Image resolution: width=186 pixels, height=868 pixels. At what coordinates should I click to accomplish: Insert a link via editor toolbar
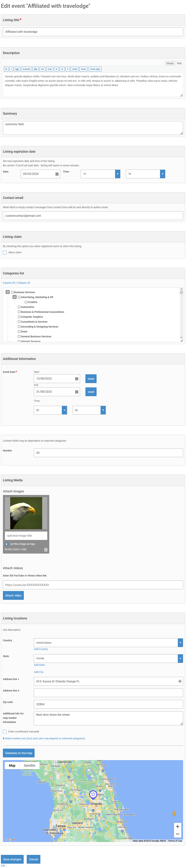pyautogui.click(x=17, y=69)
